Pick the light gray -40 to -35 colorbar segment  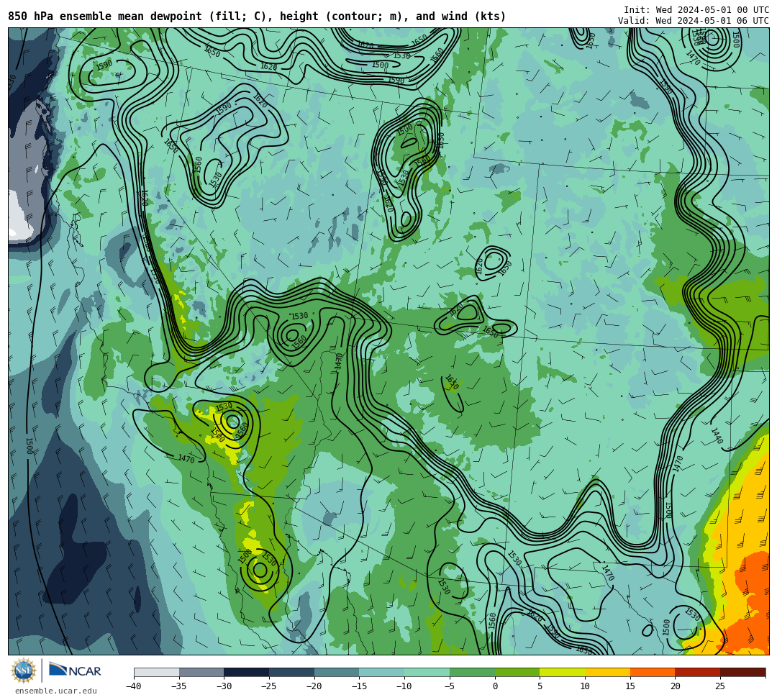(x=157, y=672)
